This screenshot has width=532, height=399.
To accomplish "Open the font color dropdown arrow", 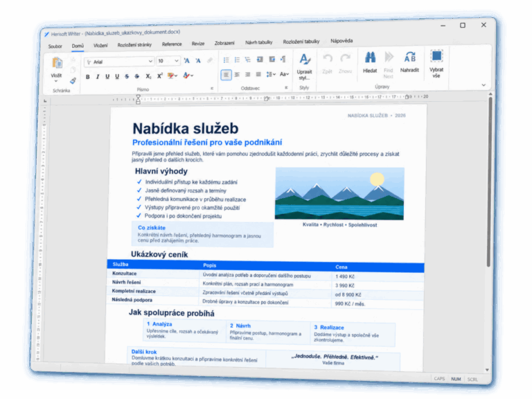I will [x=192, y=76].
